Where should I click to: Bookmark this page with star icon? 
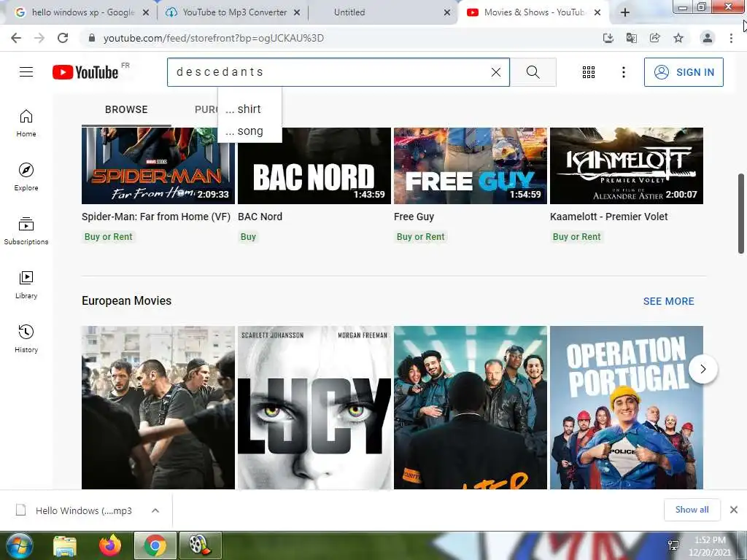(678, 38)
